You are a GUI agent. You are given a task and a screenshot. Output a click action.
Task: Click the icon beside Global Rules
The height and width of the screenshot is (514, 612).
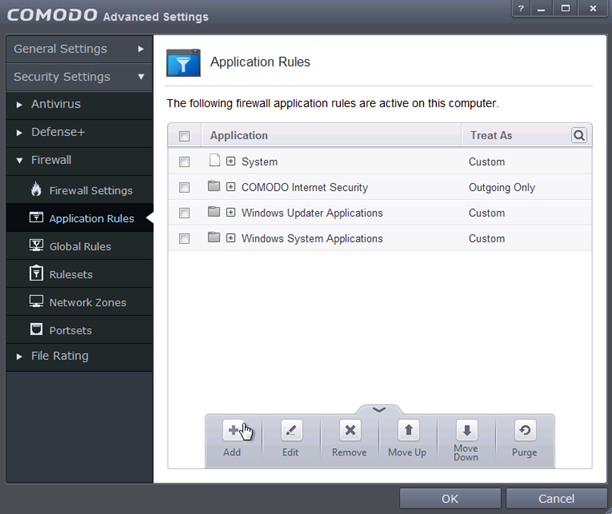36,245
